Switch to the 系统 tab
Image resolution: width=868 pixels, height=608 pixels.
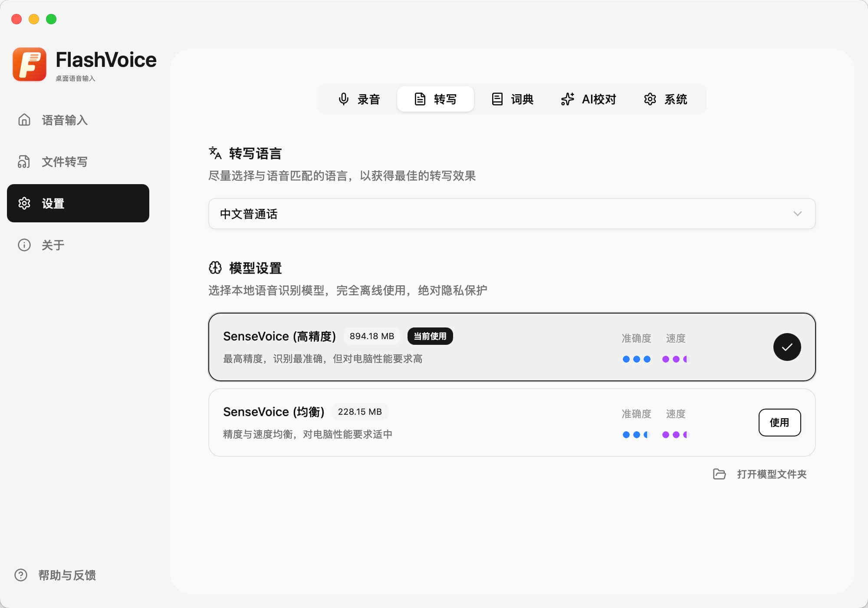[665, 99]
